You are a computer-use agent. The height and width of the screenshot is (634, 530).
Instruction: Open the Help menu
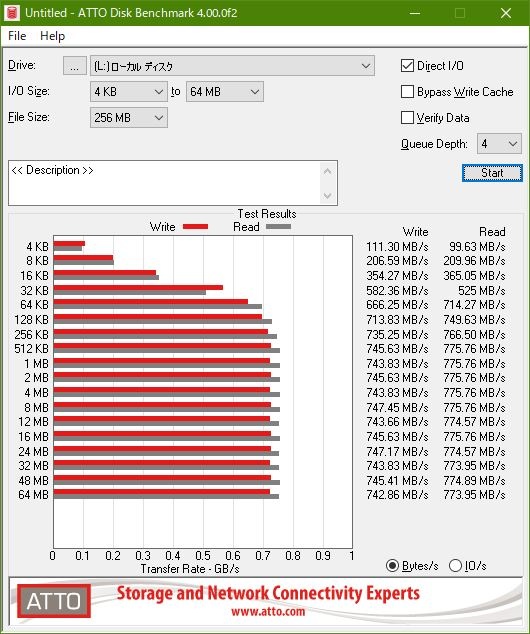(x=52, y=36)
